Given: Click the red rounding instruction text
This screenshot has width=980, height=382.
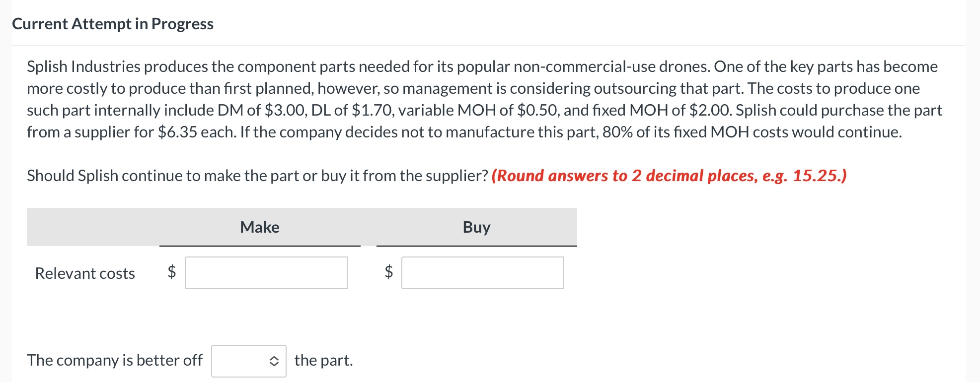Looking at the screenshot, I should pos(669,176).
